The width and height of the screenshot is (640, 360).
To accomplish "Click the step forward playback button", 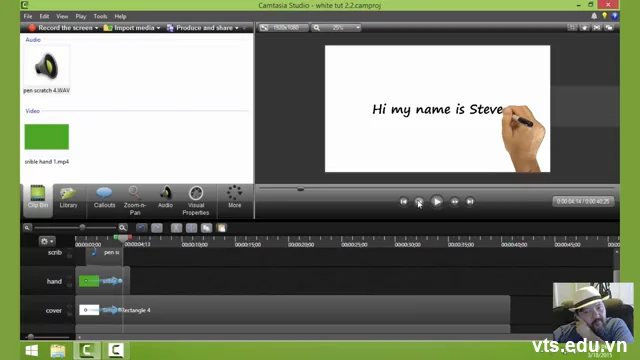I will click(x=454, y=201).
